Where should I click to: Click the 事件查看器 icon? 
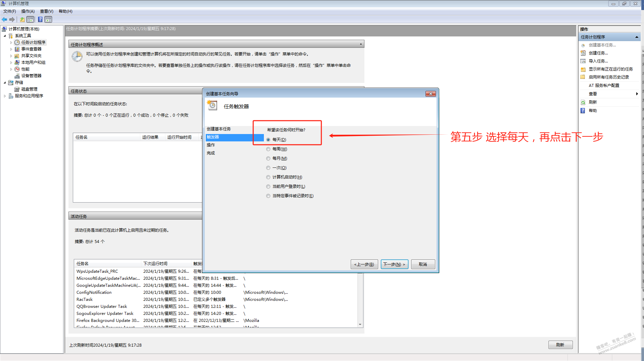pos(17,49)
